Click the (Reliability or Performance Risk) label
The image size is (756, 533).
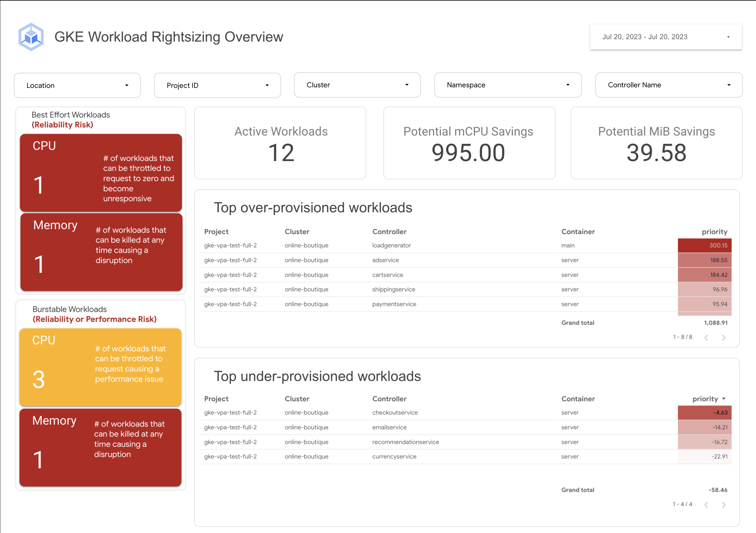pyautogui.click(x=95, y=319)
